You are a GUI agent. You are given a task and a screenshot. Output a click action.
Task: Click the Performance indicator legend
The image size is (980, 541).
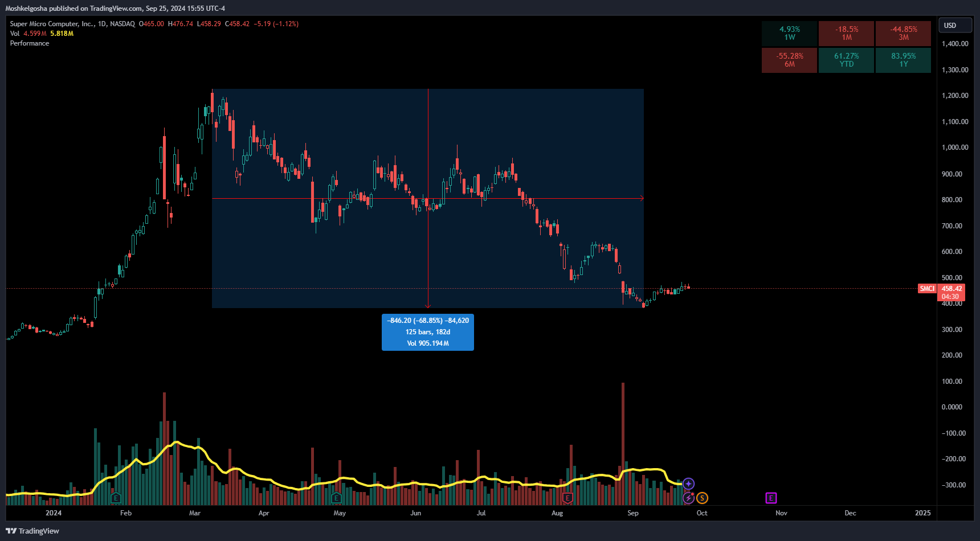click(x=30, y=43)
